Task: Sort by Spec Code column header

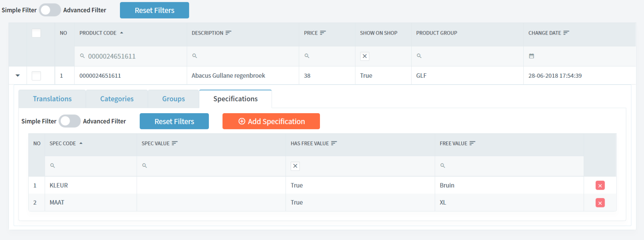Action: tap(63, 143)
